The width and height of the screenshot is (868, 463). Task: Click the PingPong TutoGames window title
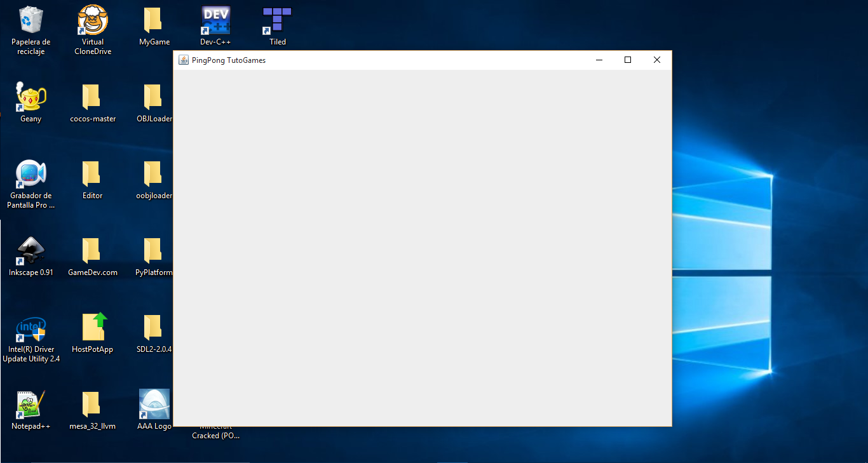coord(229,60)
